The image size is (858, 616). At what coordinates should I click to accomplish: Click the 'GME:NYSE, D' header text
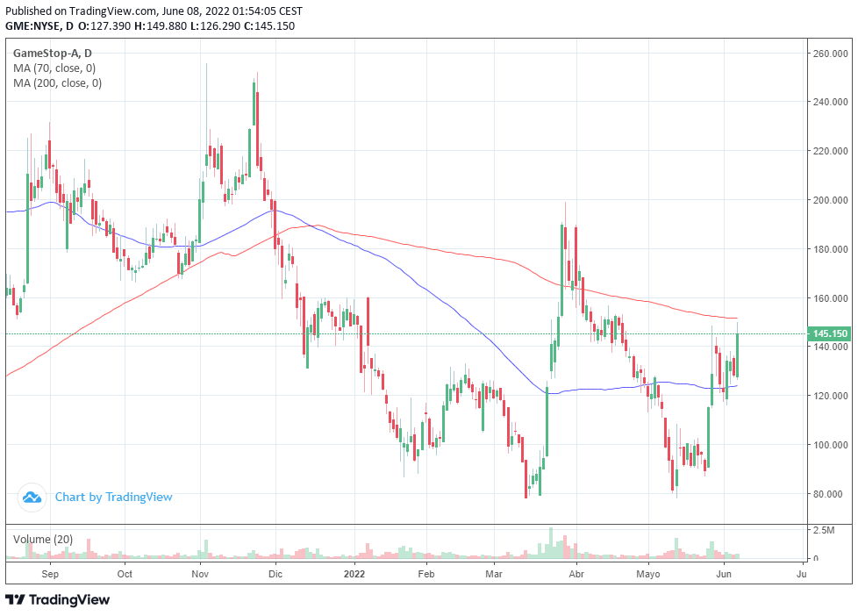[39, 25]
